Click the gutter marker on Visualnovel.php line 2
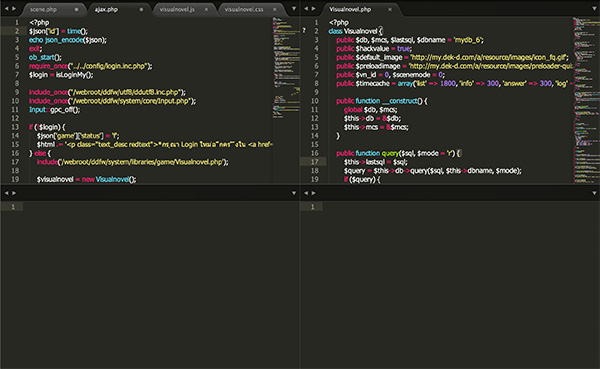The width and height of the screenshot is (600, 369). [x=304, y=31]
